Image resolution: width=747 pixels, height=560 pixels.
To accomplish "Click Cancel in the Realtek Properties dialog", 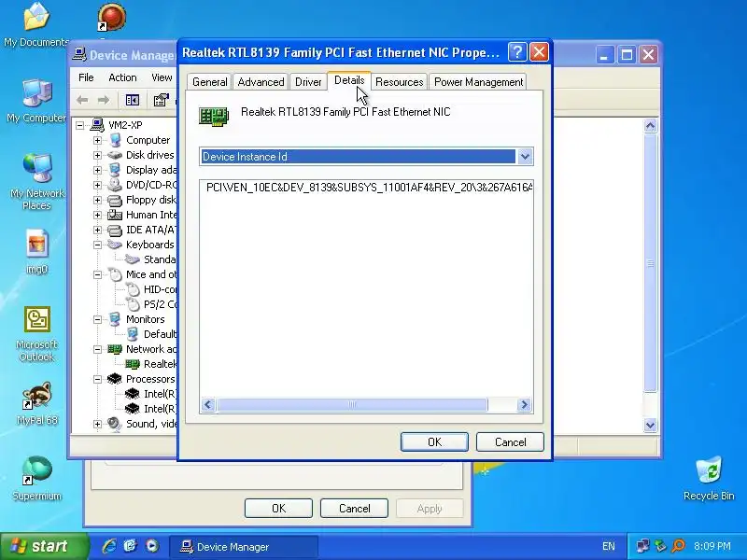I will (x=510, y=441).
